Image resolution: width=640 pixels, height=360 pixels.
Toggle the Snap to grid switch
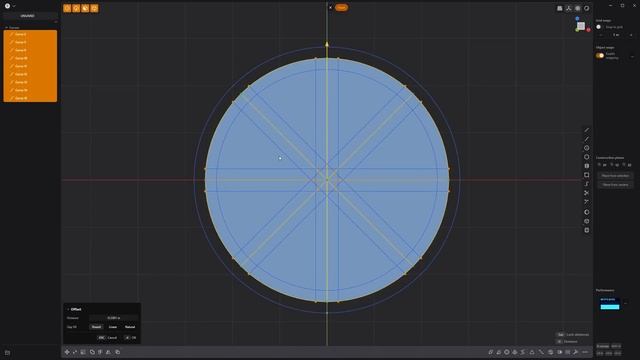pos(599,27)
